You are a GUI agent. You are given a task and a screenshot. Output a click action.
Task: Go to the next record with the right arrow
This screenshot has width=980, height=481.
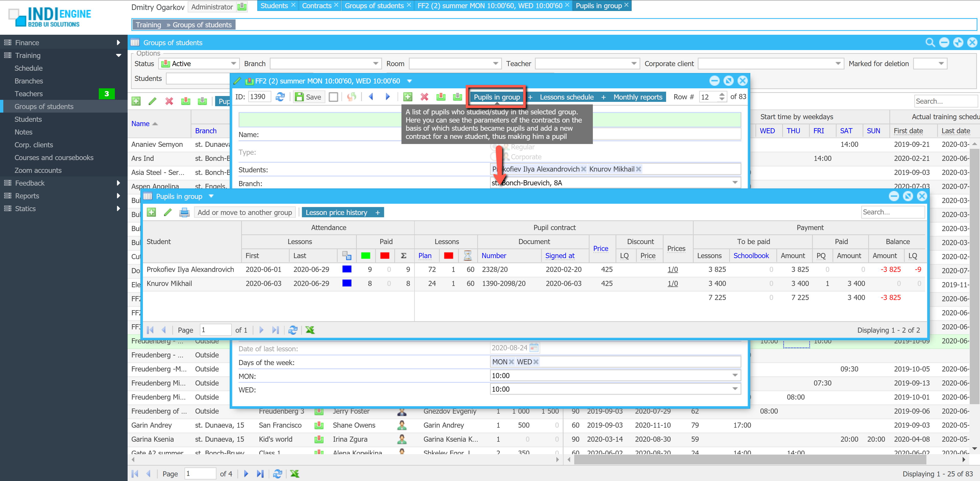[388, 97]
